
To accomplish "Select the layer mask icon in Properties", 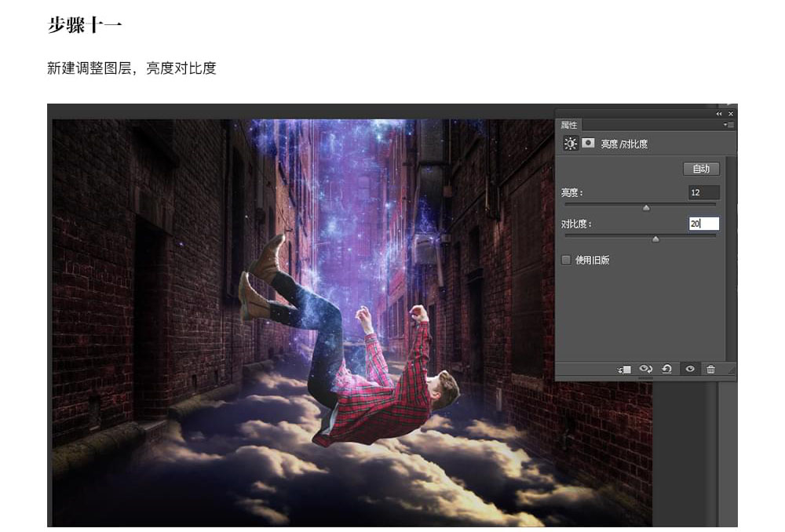I will [588, 143].
